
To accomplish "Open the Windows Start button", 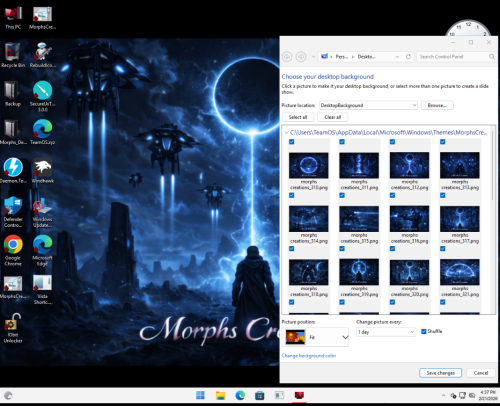I will (x=200, y=395).
